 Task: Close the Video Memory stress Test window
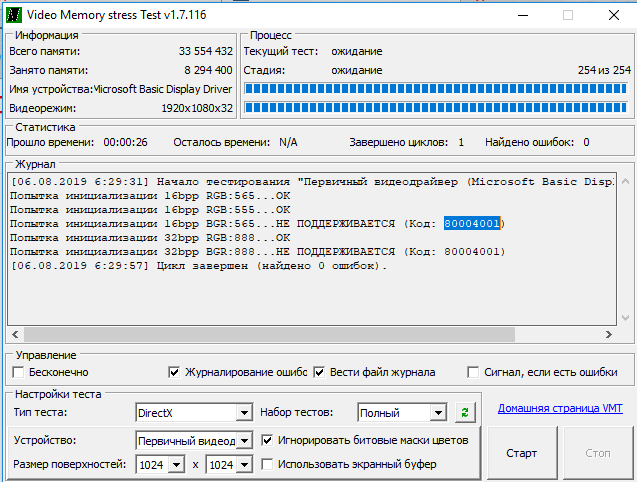pos(613,15)
